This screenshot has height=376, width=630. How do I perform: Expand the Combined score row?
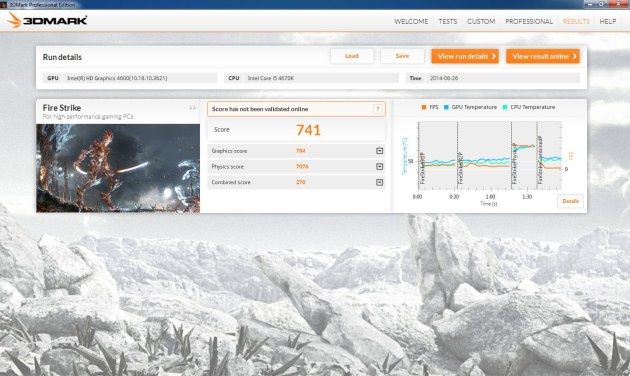[x=379, y=182]
